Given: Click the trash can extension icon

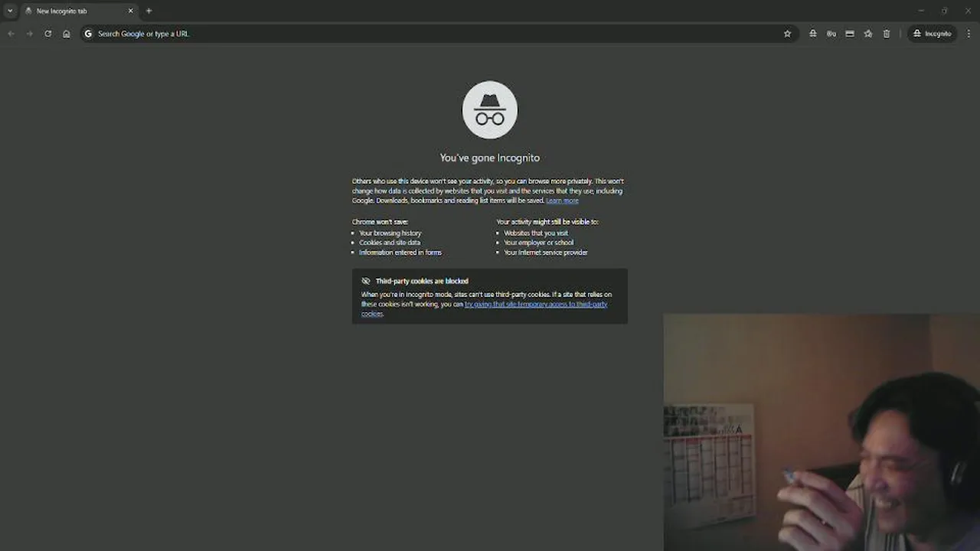Looking at the screenshot, I should click(886, 34).
